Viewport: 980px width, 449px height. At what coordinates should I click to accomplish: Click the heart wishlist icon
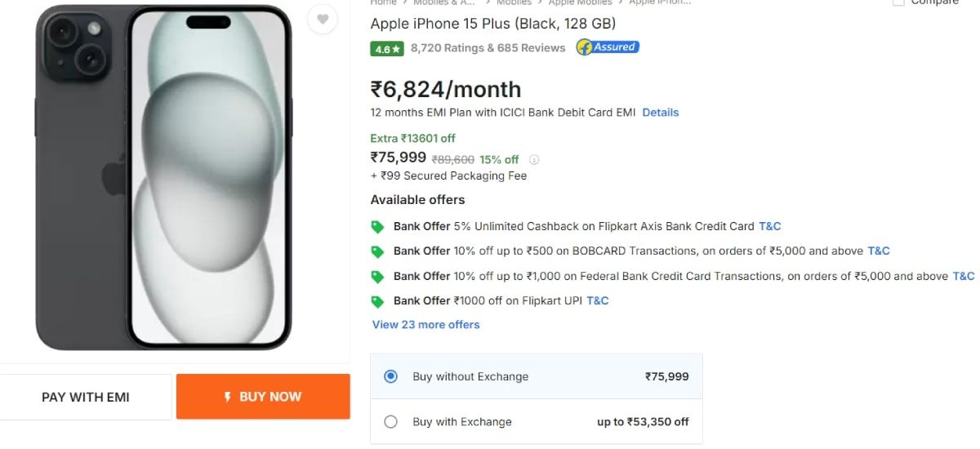[323, 20]
